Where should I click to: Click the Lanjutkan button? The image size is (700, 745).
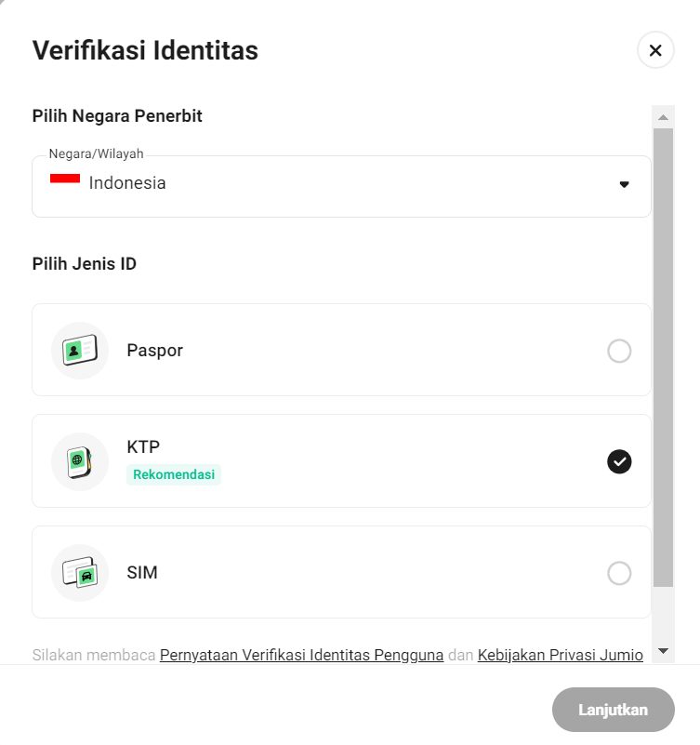coord(613,710)
